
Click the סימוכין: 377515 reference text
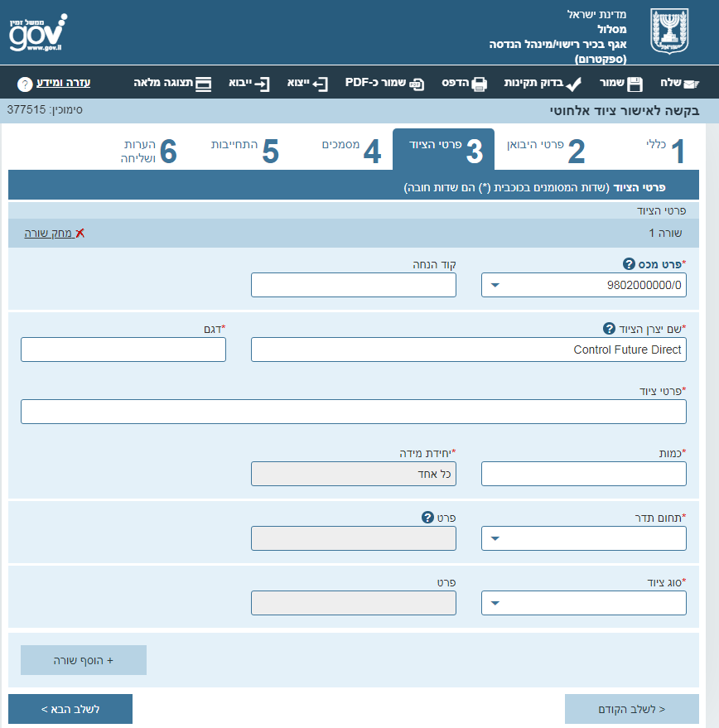[45, 109]
